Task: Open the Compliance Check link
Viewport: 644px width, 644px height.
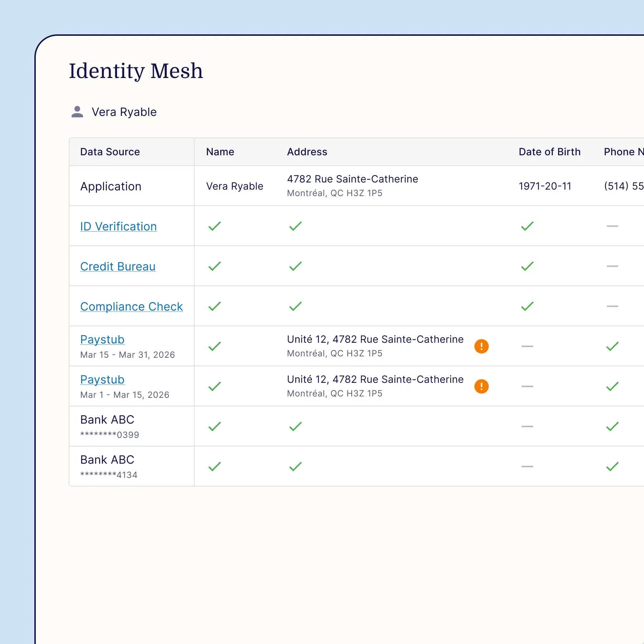Action: pos(131,306)
